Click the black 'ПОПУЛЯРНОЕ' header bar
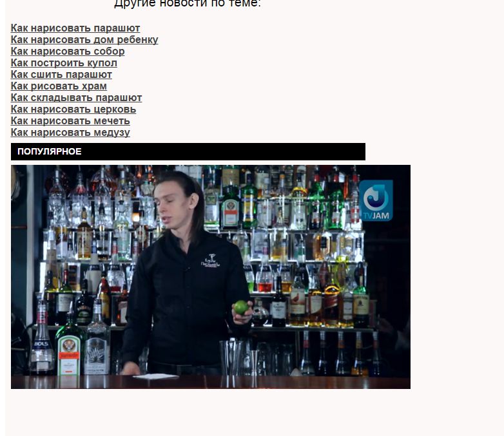The width and height of the screenshot is (504, 436). 188,152
